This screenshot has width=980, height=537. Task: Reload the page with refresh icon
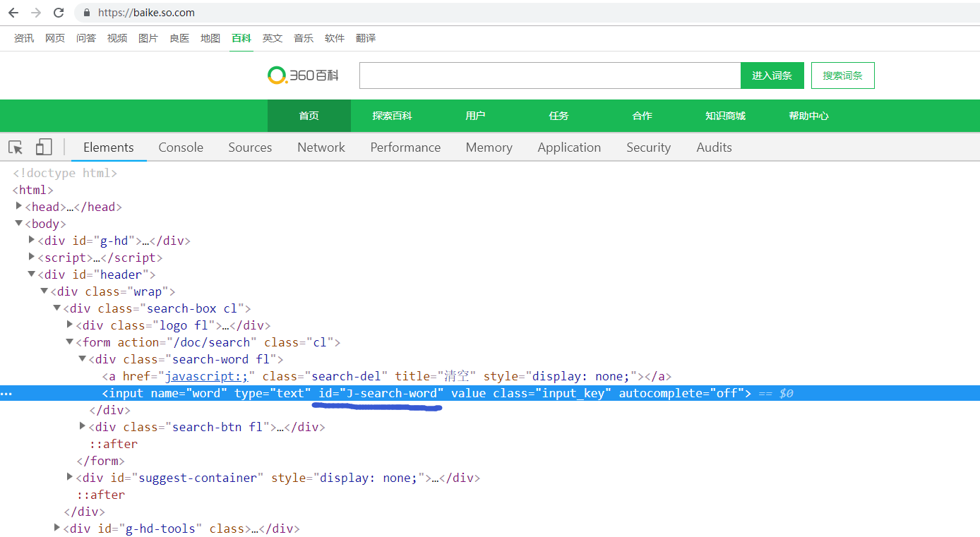(x=59, y=13)
